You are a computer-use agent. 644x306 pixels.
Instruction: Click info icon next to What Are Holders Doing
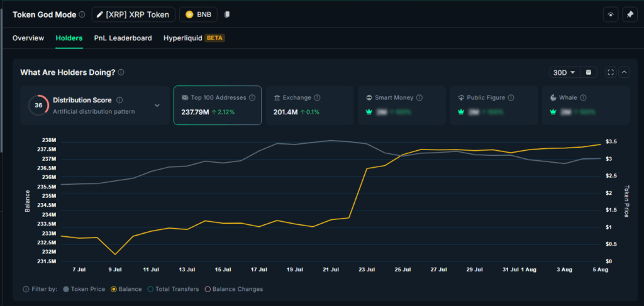(x=121, y=72)
